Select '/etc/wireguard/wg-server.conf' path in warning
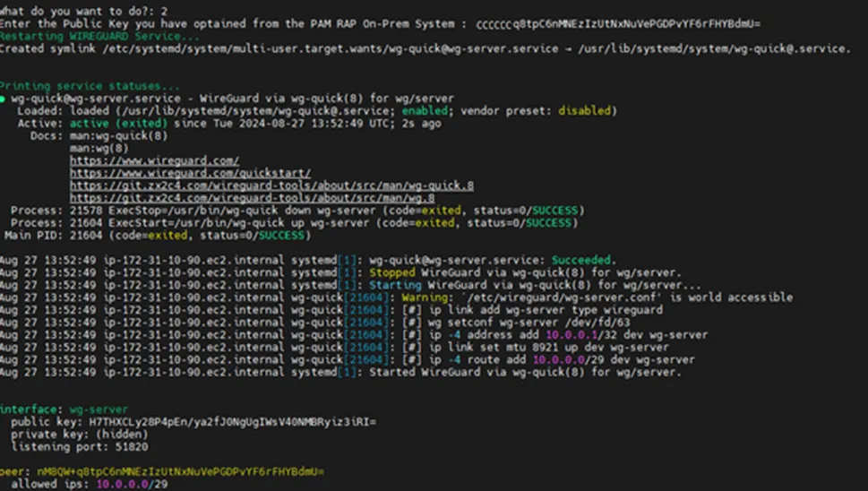The width and height of the screenshot is (868, 491). (x=562, y=297)
